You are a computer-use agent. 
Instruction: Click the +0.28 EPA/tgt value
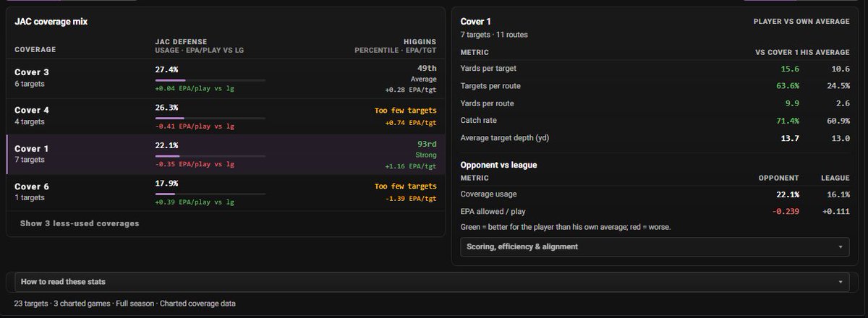410,90
